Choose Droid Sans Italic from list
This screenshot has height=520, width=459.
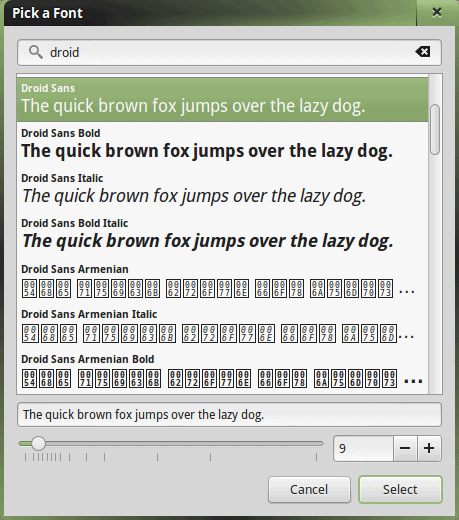point(222,189)
